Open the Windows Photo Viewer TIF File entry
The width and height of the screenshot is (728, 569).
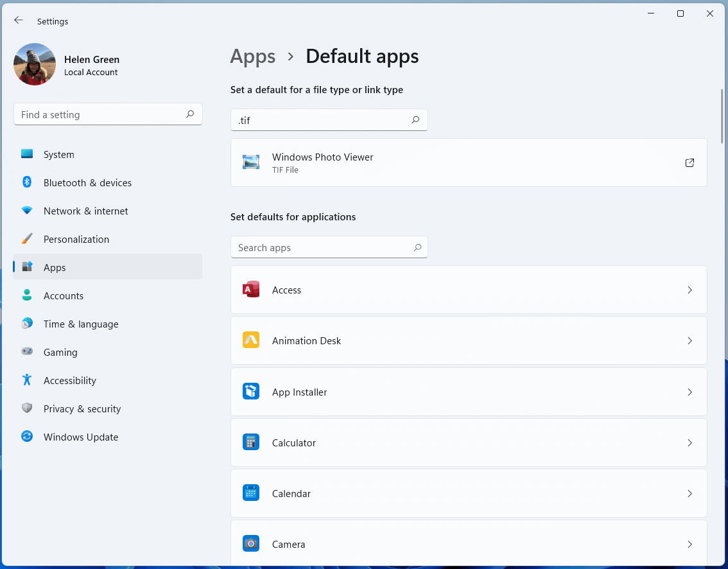469,162
